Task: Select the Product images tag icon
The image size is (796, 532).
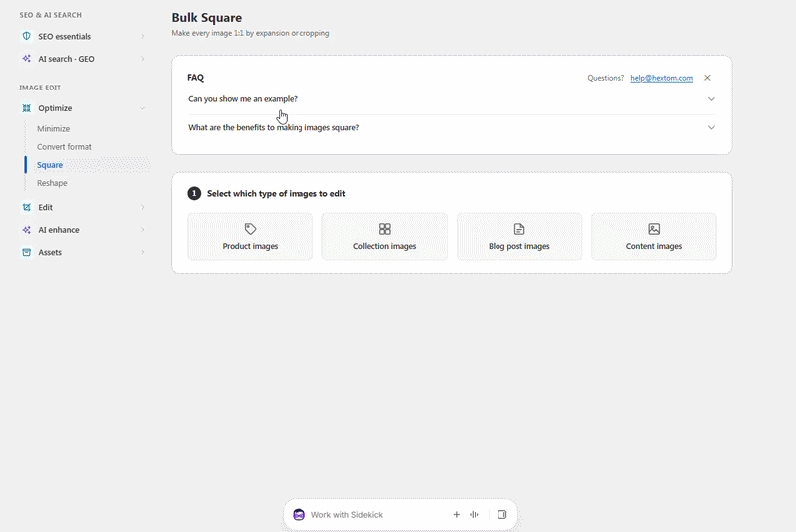Action: (250, 229)
